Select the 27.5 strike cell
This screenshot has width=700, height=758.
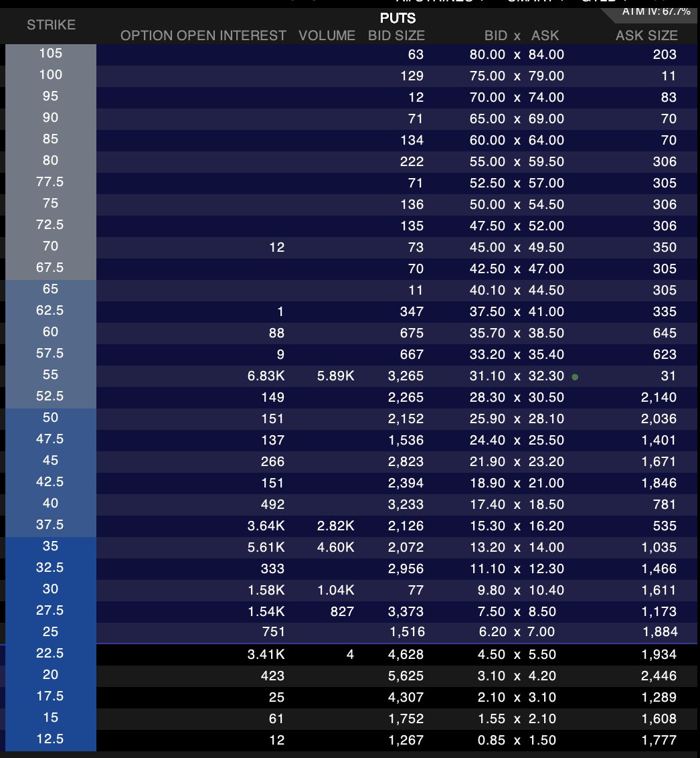point(51,610)
